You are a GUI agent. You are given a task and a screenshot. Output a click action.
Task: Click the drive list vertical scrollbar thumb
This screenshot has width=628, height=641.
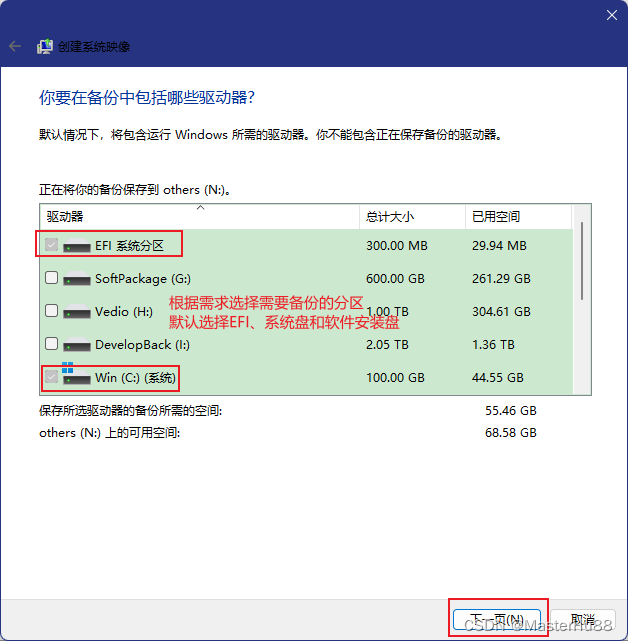tap(582, 261)
